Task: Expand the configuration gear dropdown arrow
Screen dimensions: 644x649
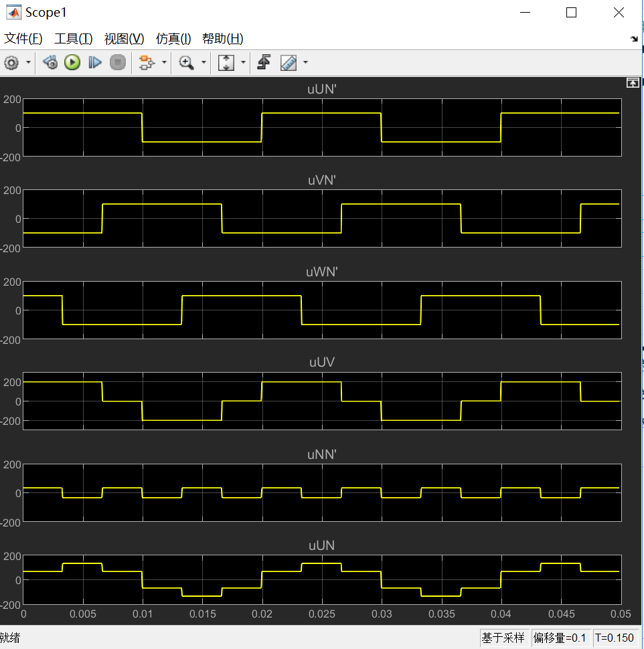Action: [x=28, y=63]
